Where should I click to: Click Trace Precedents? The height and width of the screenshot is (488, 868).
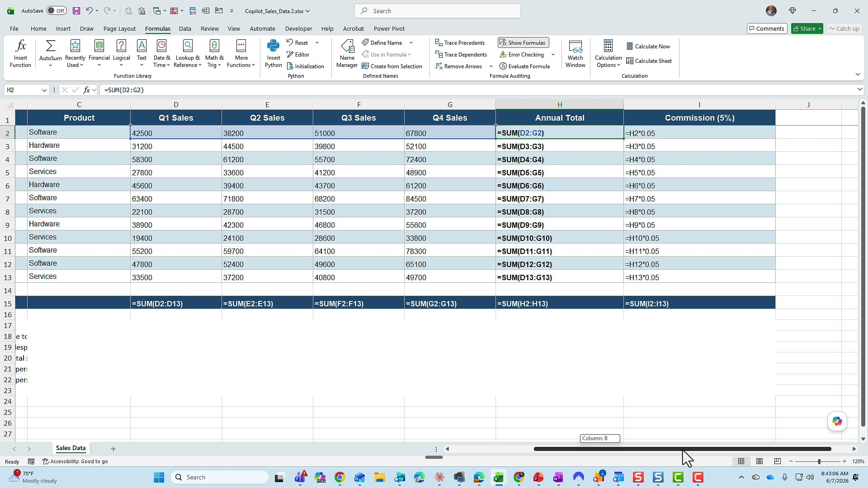[x=460, y=42]
